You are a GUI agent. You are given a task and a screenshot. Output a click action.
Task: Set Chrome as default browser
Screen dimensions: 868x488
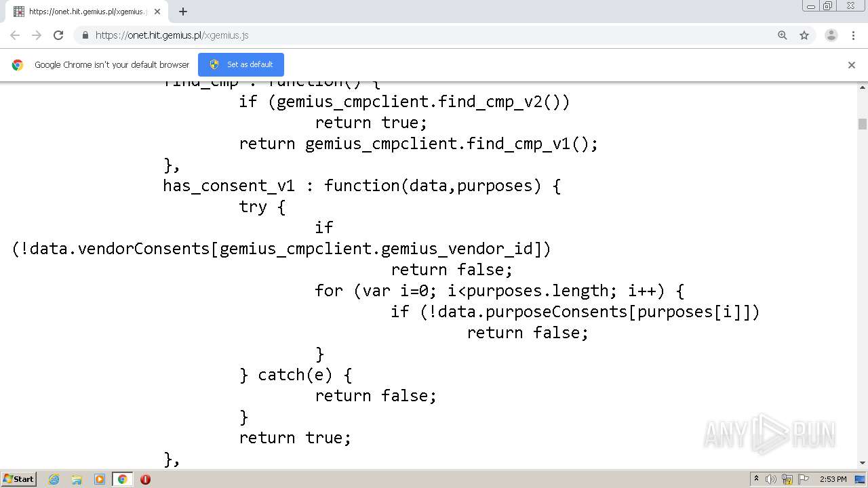click(241, 64)
